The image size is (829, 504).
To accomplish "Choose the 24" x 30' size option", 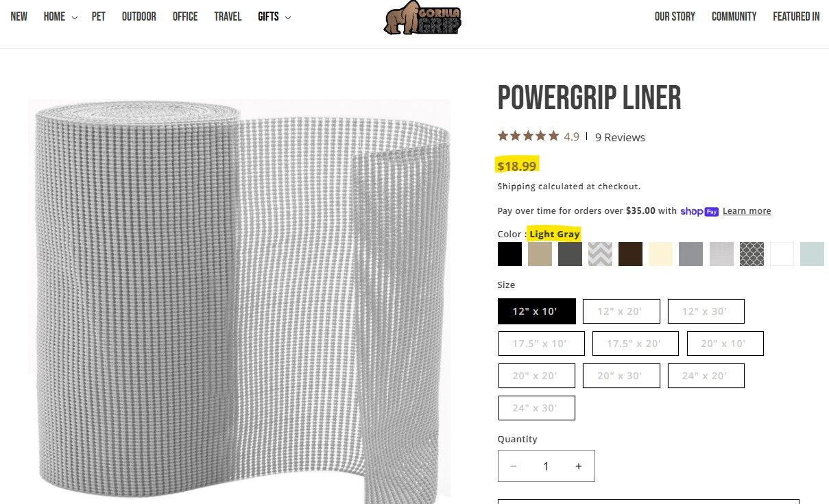I will click(536, 408).
